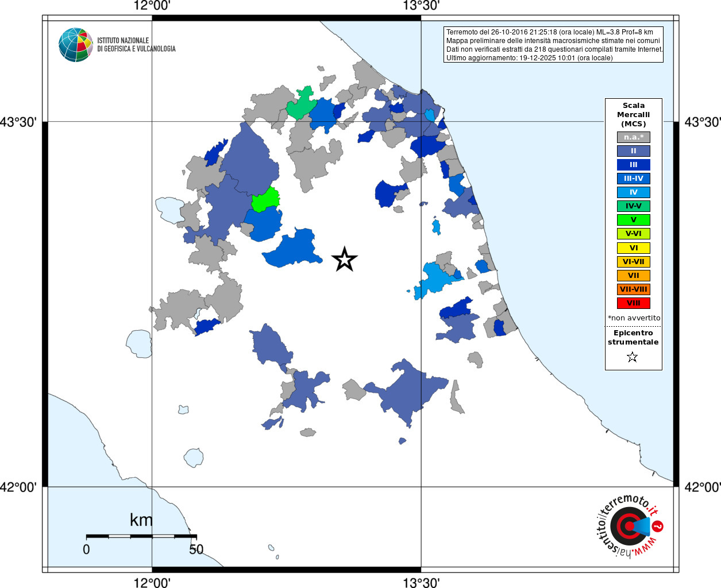
Task: Click the scale bar '0' value
Action: tap(86, 550)
